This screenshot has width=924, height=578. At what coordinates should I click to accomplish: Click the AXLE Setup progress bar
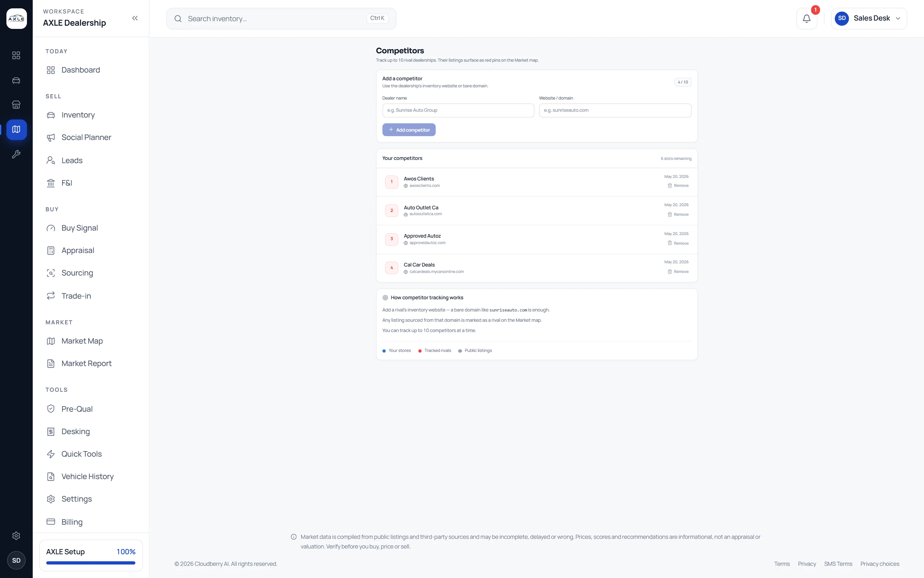coord(91,563)
